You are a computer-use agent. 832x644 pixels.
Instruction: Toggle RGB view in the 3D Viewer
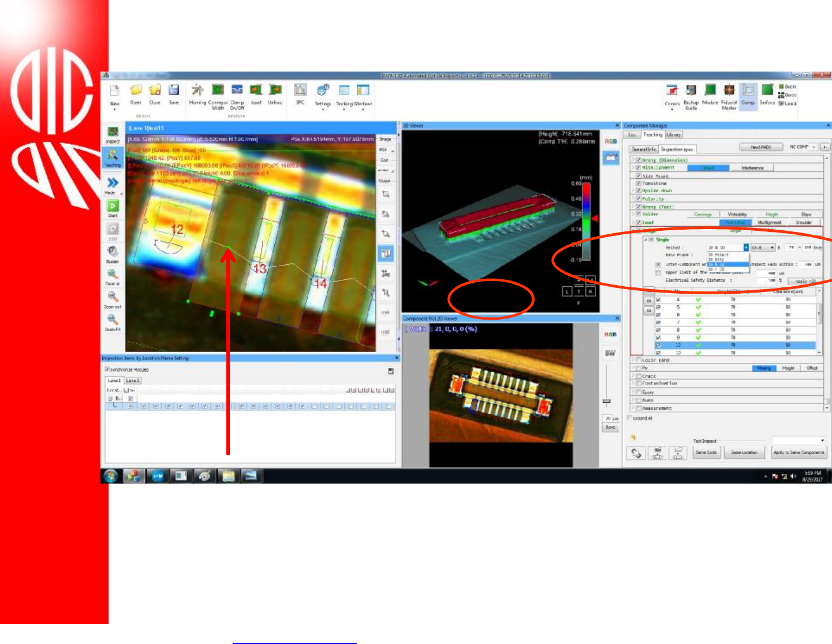(611, 141)
